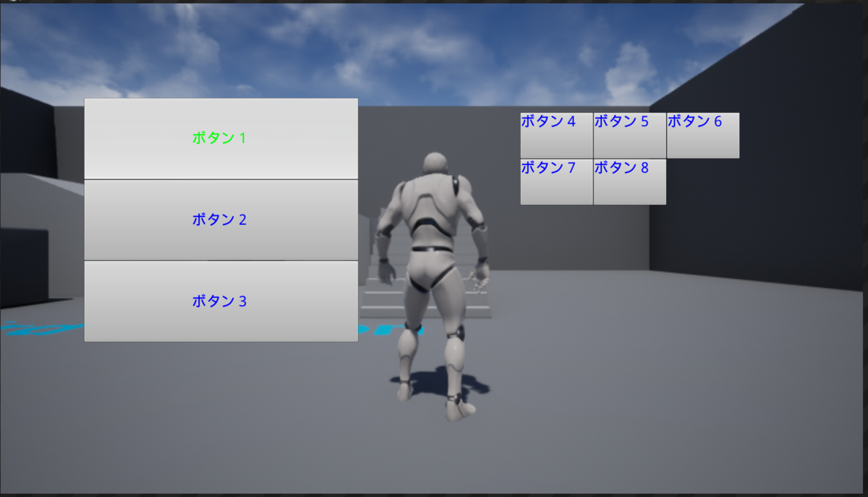Activate the ボタン 3 button
The width and height of the screenshot is (868, 497).
click(221, 301)
